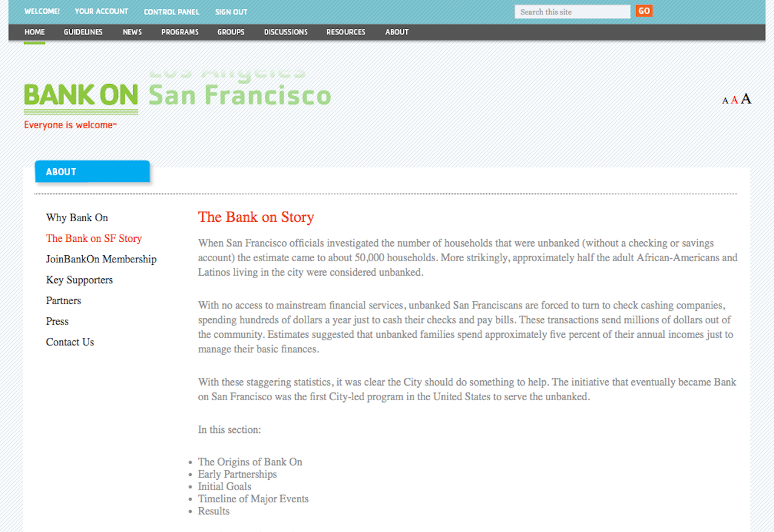Open Early Partnerships list item
The height and width of the screenshot is (532, 774).
click(x=237, y=474)
